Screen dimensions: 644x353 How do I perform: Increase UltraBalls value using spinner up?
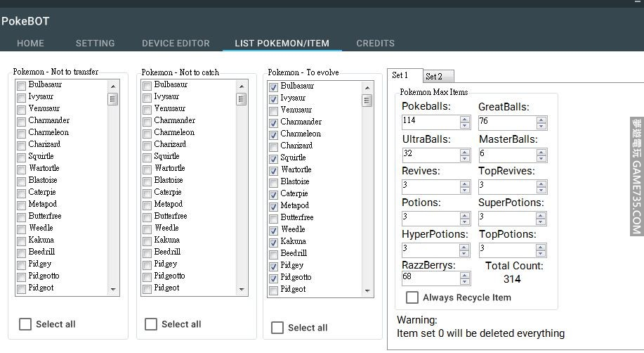pos(465,151)
